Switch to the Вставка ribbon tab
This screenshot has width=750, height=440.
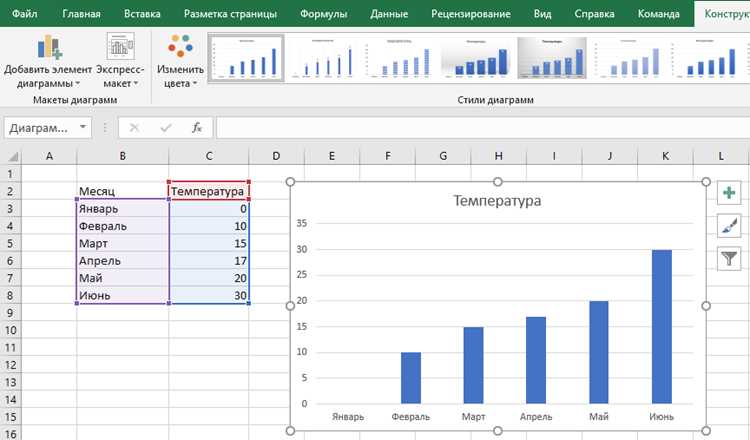pyautogui.click(x=142, y=13)
